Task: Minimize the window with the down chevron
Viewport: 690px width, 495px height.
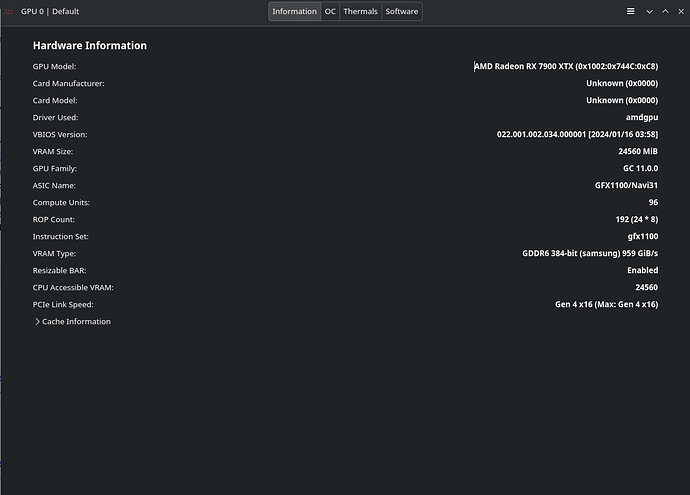Action: tap(649, 11)
